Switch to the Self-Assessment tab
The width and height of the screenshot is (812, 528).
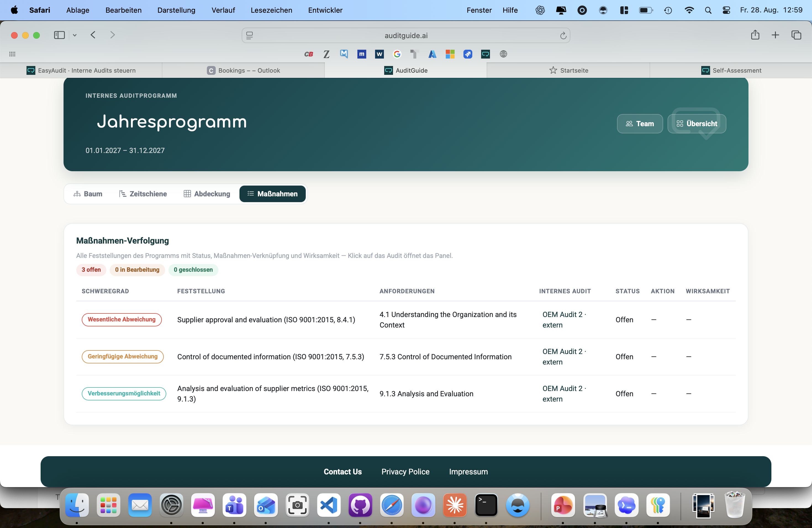point(731,70)
